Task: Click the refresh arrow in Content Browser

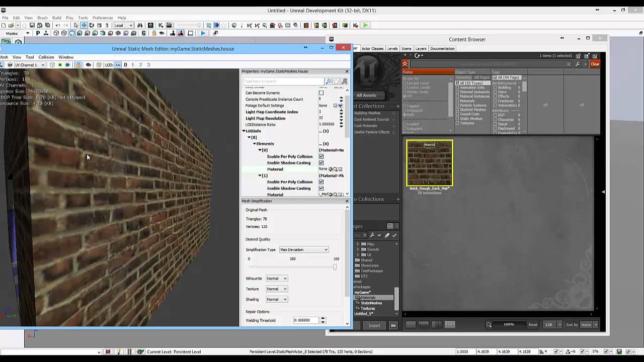Action: click(417, 55)
